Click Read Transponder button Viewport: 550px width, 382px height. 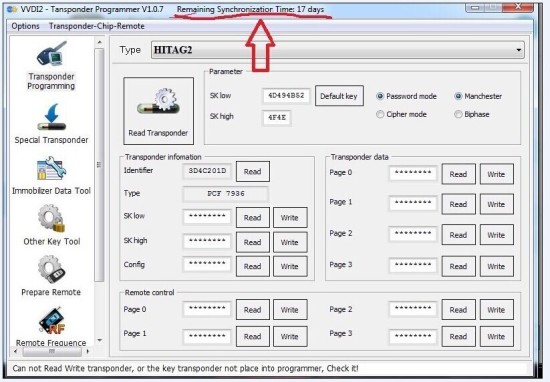pos(159,111)
